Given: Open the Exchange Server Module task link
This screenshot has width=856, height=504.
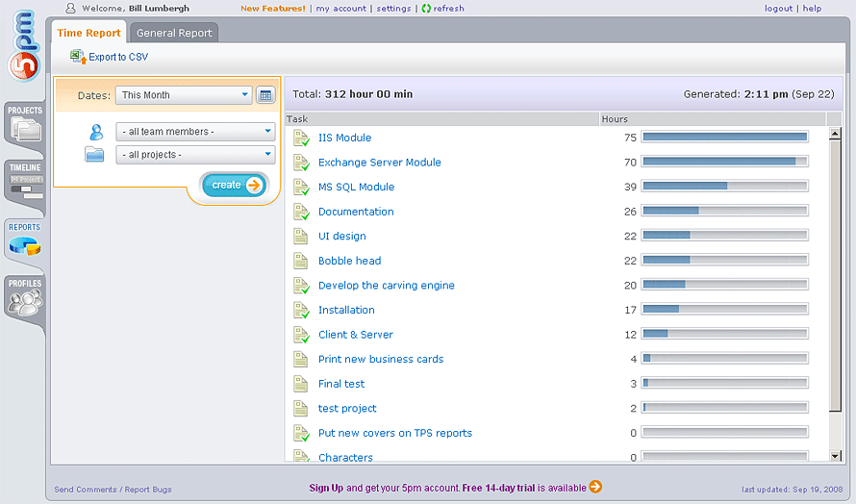Looking at the screenshot, I should point(379,163).
